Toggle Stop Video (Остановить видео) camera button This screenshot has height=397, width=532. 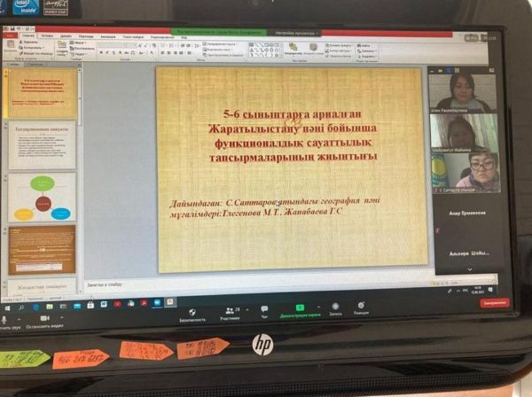[x=43, y=319]
